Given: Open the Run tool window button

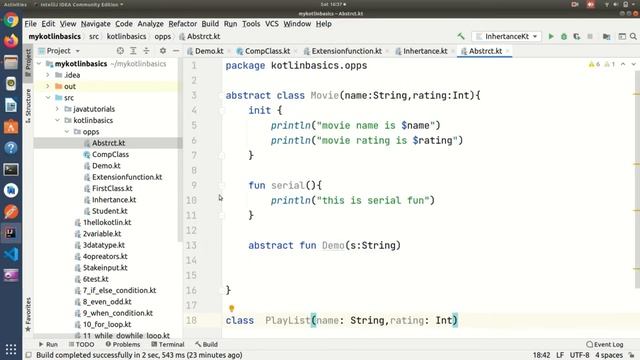Looking at the screenshot, I should click(48, 344).
